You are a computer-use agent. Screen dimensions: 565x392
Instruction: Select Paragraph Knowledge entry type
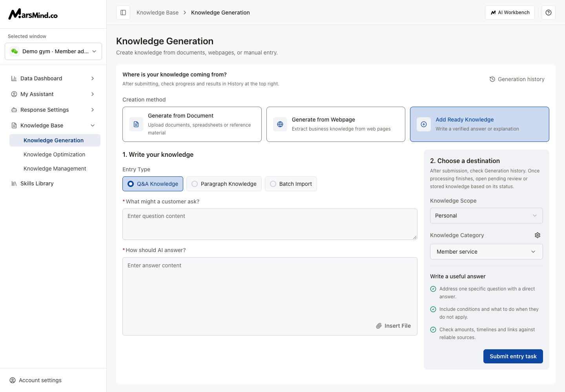click(x=224, y=184)
